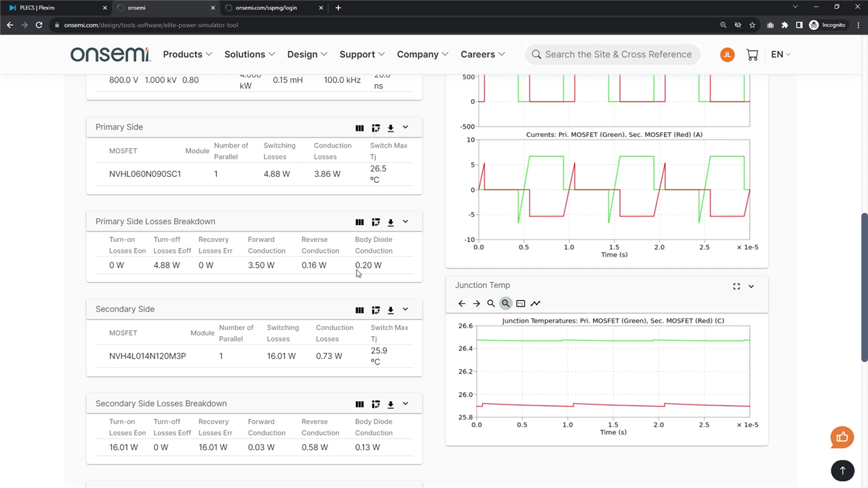
Task: Click the onsemi logo
Action: pos(111,54)
